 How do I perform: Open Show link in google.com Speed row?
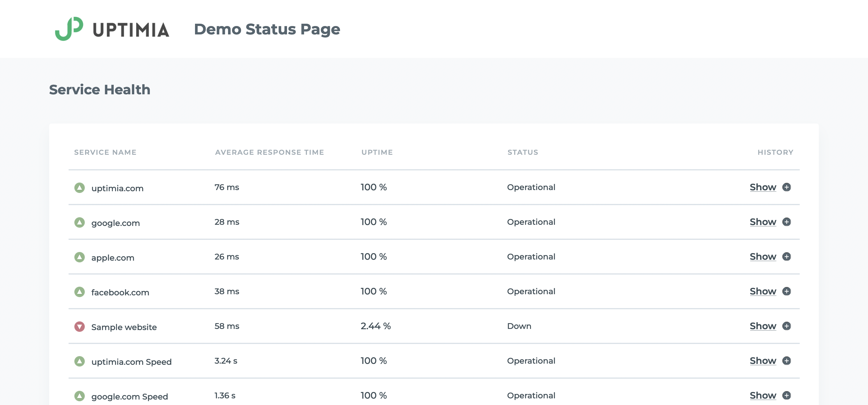pos(763,395)
